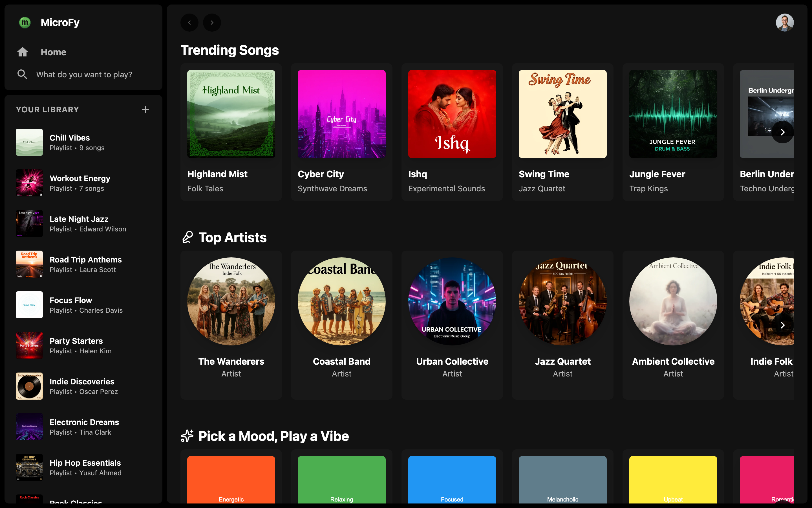Image resolution: width=812 pixels, height=508 pixels.
Task: Click 'Ambient Collective' artist name
Action: (673, 361)
